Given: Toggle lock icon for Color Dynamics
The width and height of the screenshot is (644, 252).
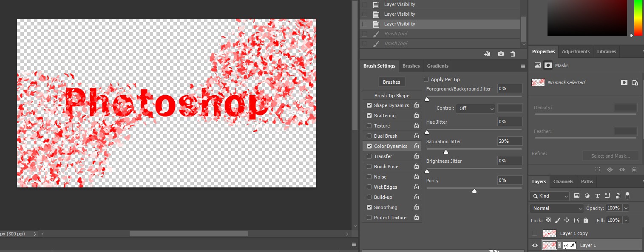Looking at the screenshot, I should pyautogui.click(x=417, y=146).
